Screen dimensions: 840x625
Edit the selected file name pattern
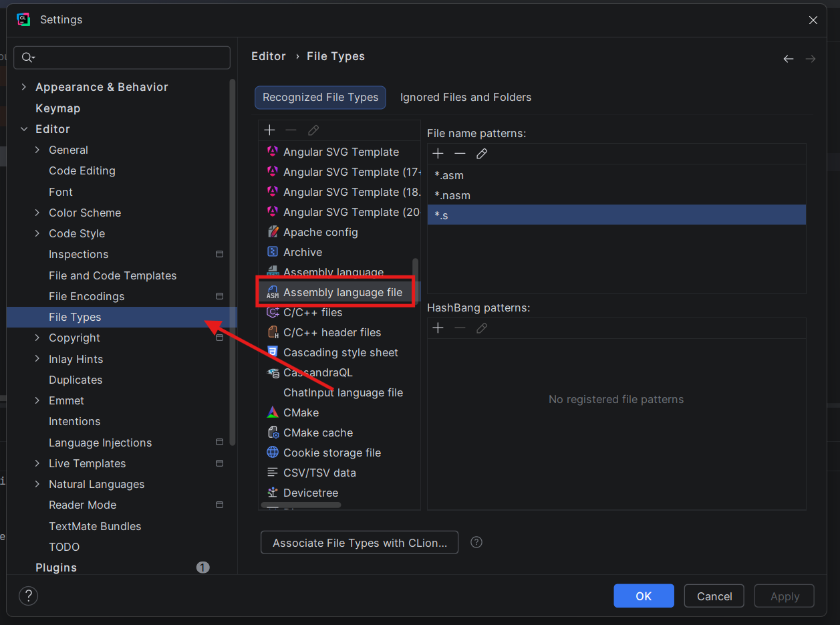coord(482,154)
